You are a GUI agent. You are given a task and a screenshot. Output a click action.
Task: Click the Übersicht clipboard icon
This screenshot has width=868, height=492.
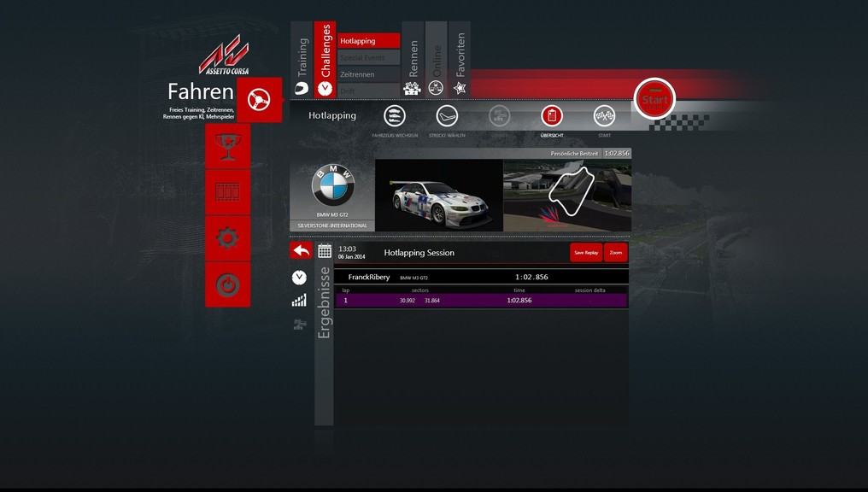(551, 116)
